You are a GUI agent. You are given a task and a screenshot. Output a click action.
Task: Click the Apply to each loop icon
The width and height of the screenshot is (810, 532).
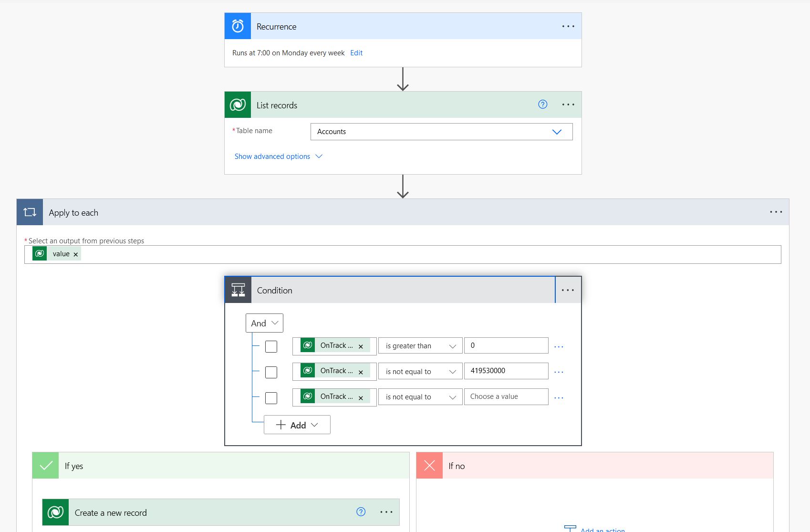click(x=30, y=212)
